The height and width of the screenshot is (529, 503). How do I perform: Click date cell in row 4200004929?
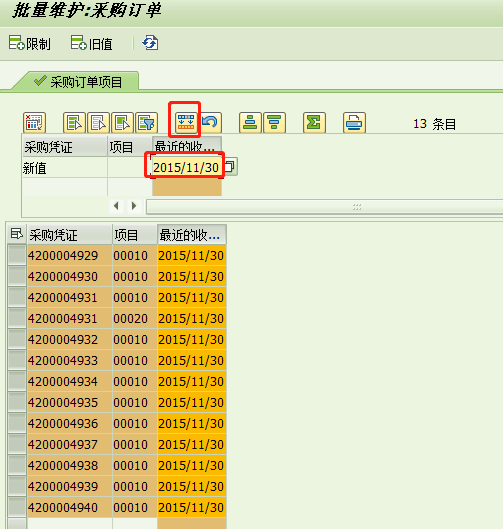tap(192, 255)
